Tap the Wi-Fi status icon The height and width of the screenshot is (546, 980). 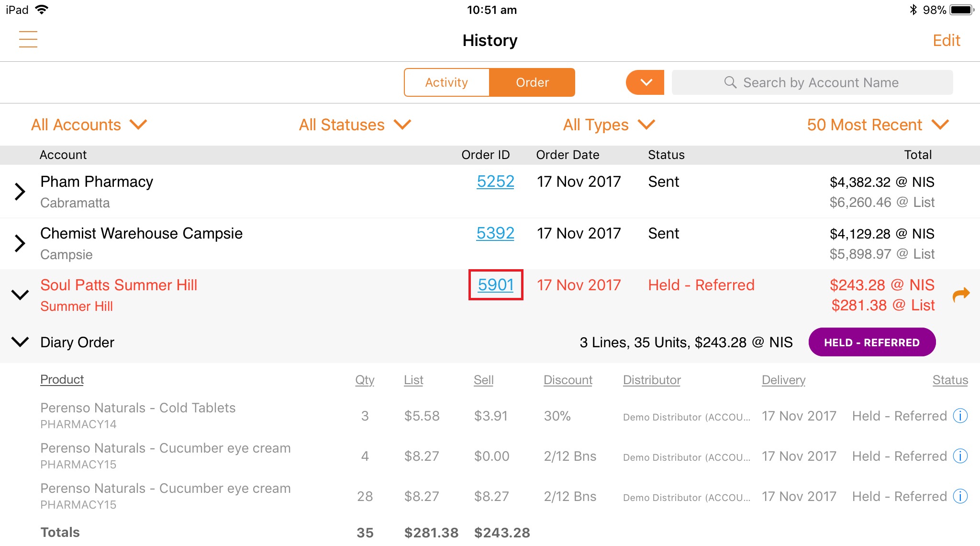[x=42, y=10]
